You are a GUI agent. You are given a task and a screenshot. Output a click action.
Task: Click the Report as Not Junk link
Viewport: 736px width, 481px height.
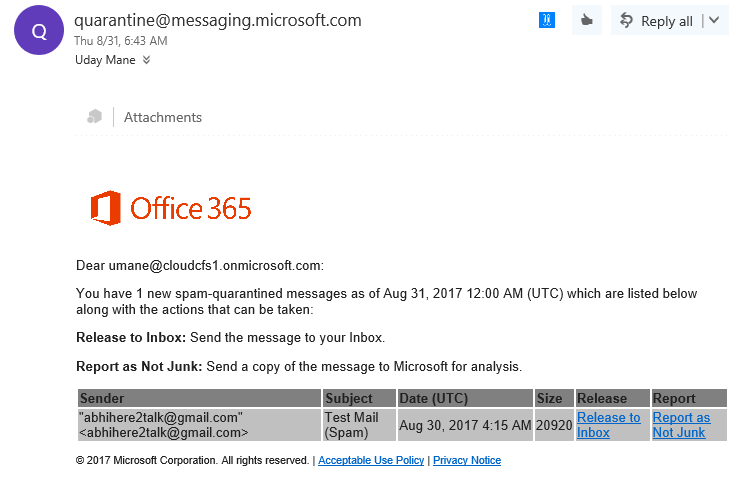[681, 425]
